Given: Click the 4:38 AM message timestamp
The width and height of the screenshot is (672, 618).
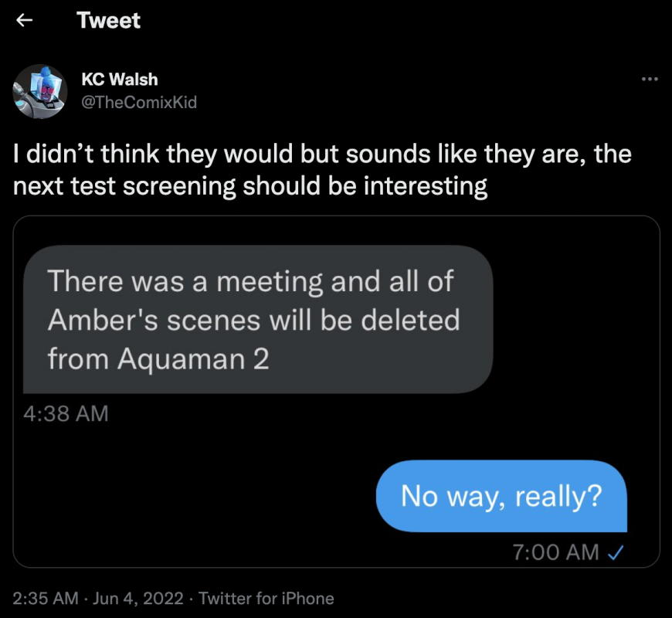Looking at the screenshot, I should 66,413.
